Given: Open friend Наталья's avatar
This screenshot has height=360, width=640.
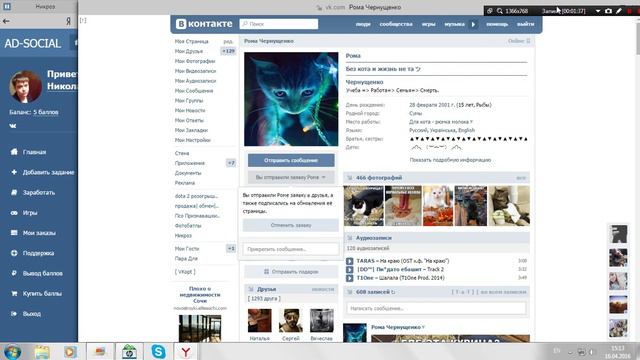Looking at the screenshot, I should tap(260, 320).
